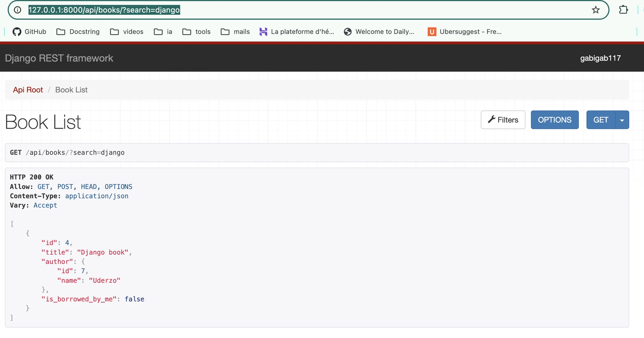Click the site information icon in address bar
Viewport: 644px width, 338px height.
pyautogui.click(x=17, y=10)
